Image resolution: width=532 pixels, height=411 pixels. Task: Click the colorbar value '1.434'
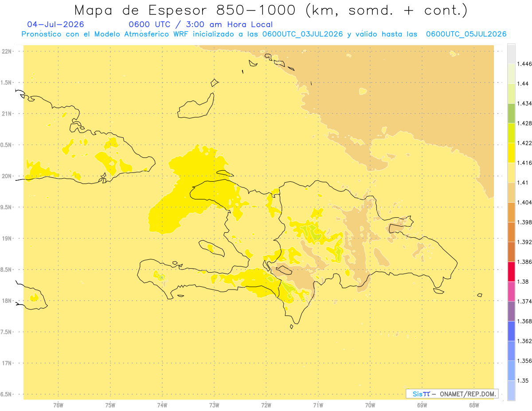524,103
